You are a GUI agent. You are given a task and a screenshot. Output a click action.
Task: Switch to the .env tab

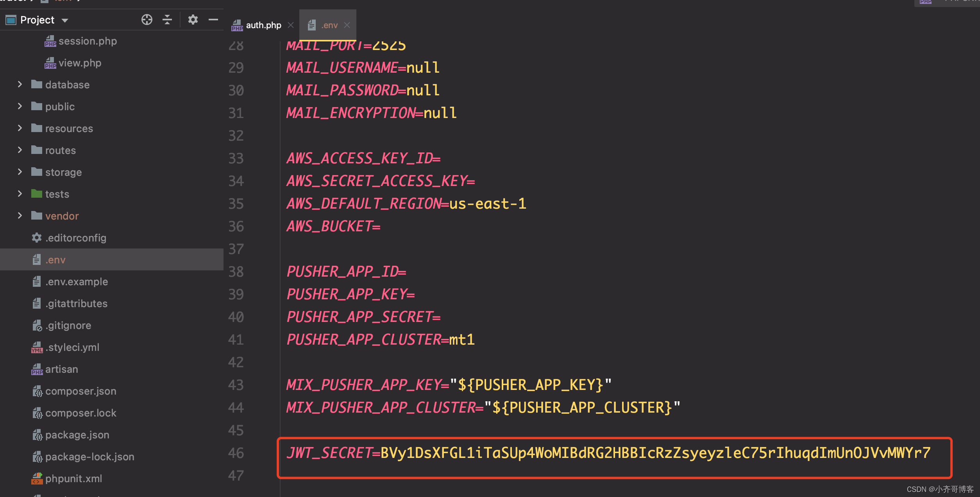point(329,25)
